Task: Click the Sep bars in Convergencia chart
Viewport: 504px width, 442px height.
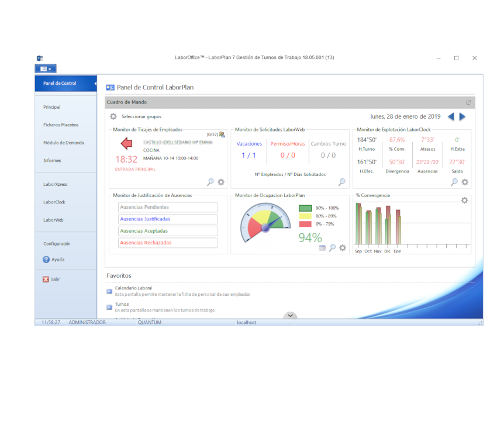Action: [x=358, y=223]
